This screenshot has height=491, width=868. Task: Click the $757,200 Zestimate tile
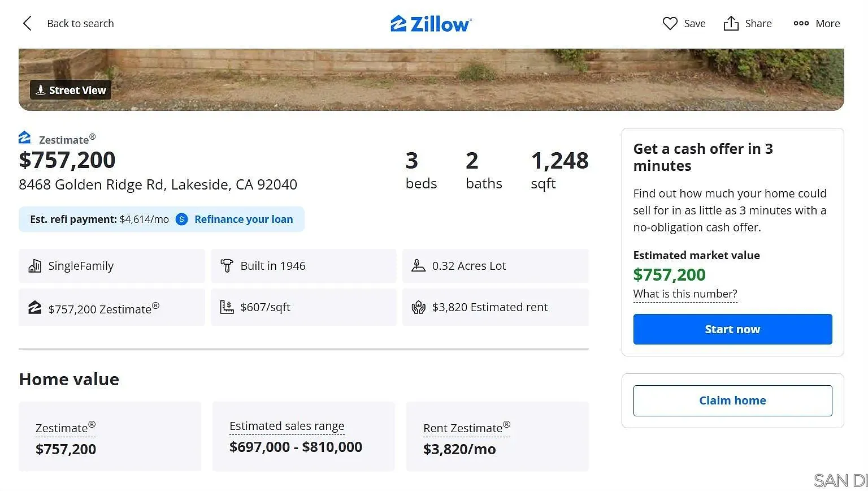pyautogui.click(x=111, y=308)
